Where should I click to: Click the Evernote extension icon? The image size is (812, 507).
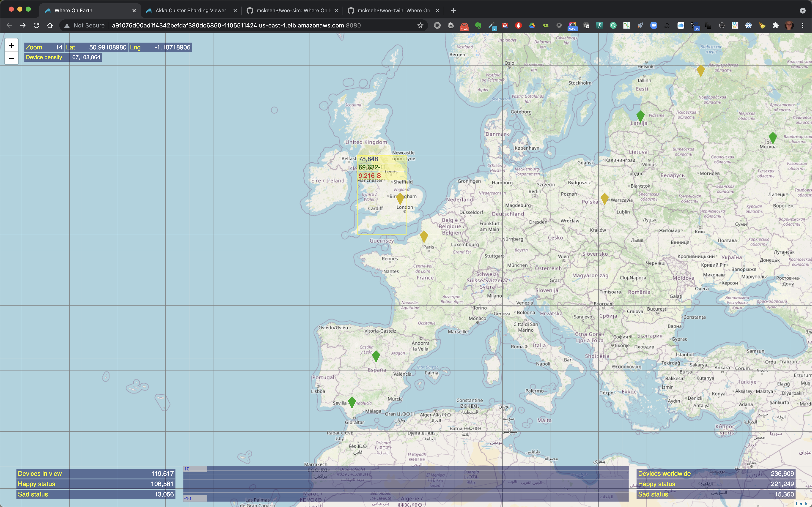coord(478,26)
